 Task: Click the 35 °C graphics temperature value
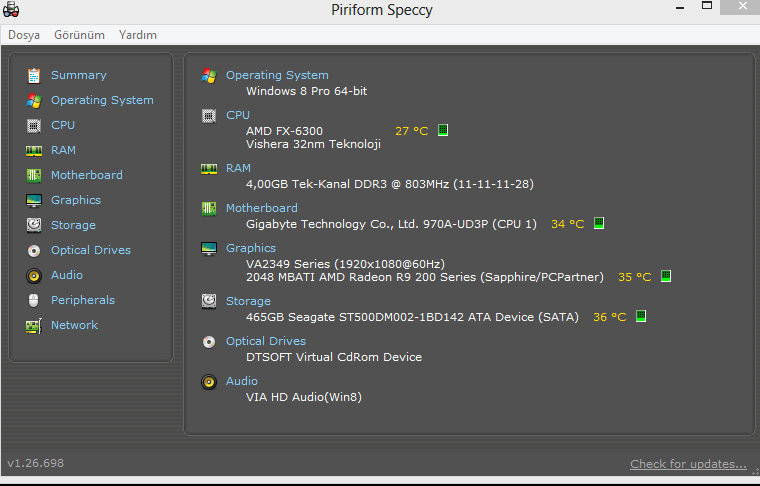[635, 278]
